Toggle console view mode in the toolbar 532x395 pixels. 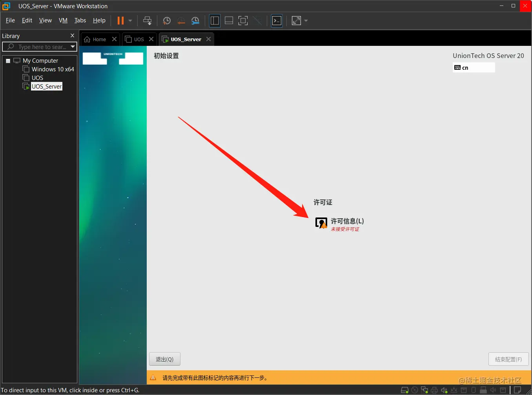pos(277,20)
